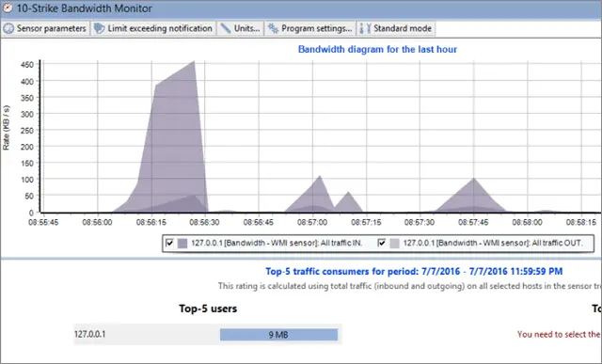Select the 127.0.0.1 top user row

click(208, 335)
